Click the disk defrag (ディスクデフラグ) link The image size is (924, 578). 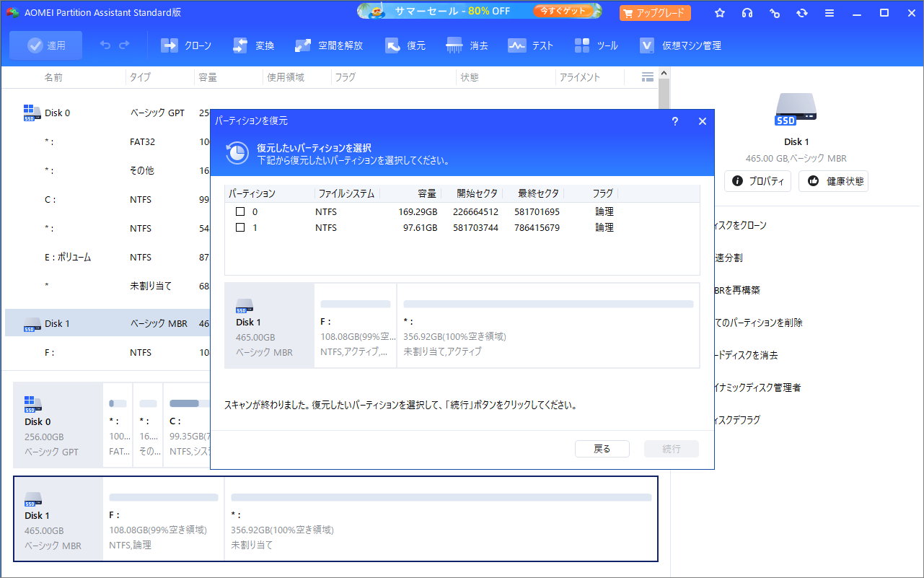click(x=737, y=420)
